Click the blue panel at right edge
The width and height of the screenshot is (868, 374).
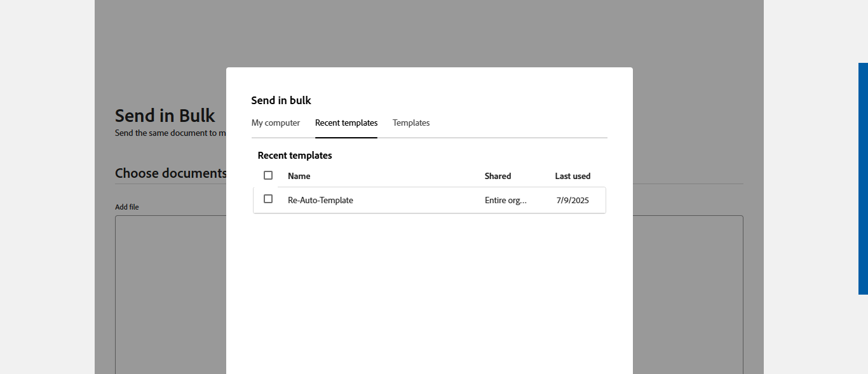pos(863,178)
